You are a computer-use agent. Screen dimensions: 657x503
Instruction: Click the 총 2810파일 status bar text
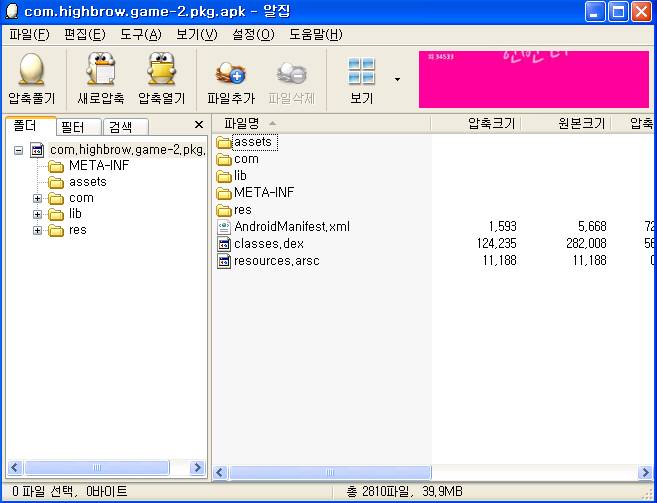click(x=404, y=491)
